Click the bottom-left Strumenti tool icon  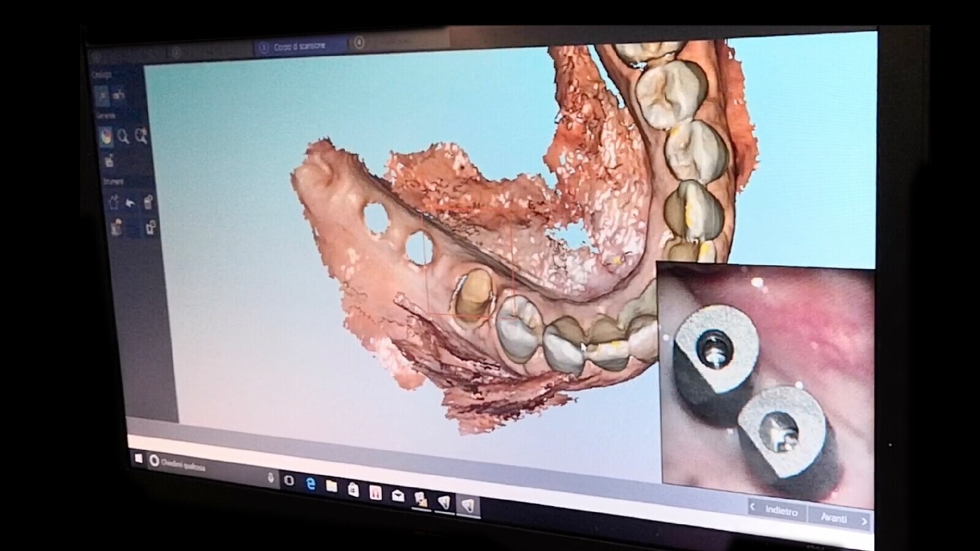(x=116, y=228)
